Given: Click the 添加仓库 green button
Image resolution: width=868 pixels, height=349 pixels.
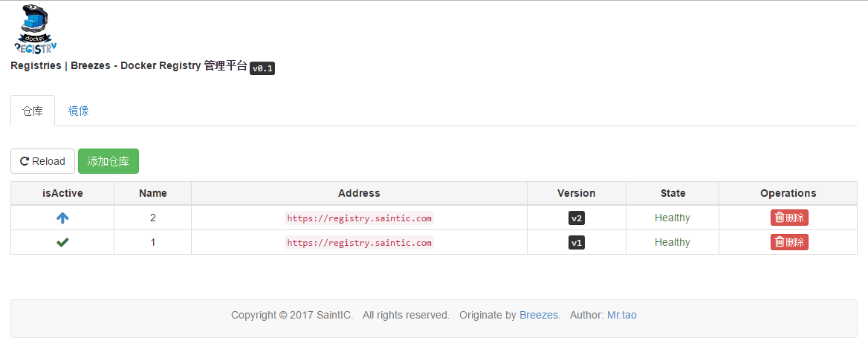Looking at the screenshot, I should 108,161.
